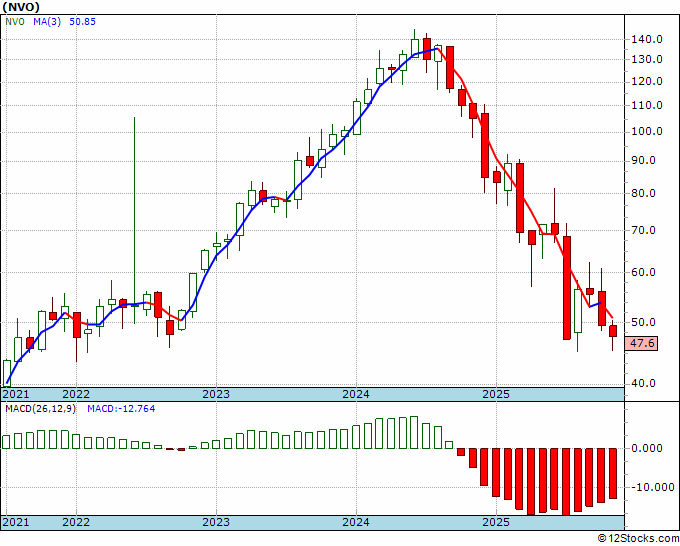680x546 pixels.
Task: Click 2024 on the MACD panel time axis
Action: [356, 522]
